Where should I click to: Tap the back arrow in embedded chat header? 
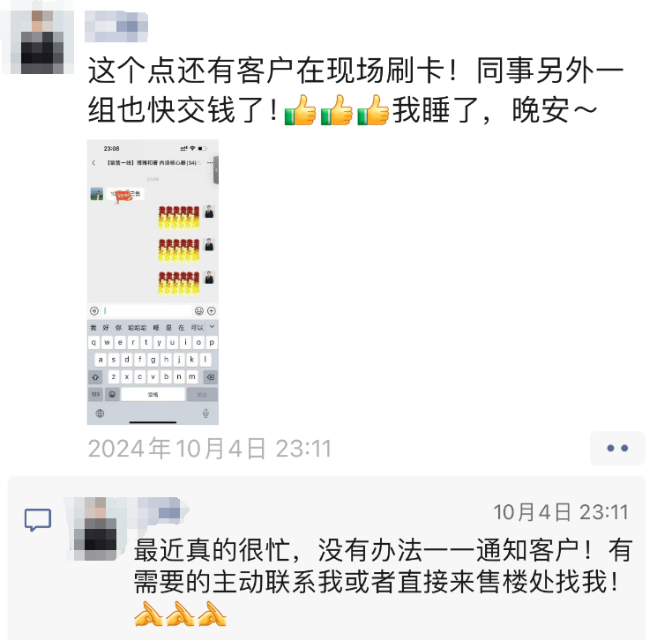pyautogui.click(x=93, y=163)
